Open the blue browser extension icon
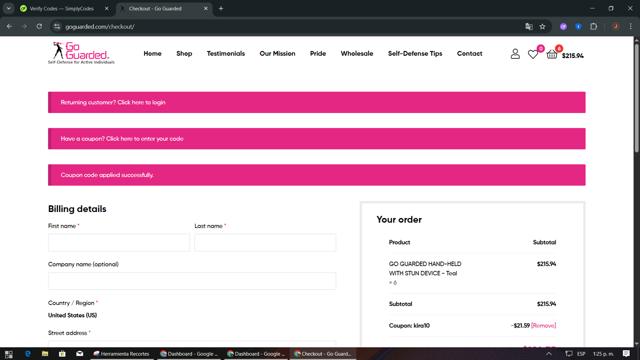Viewport: 640px width, 360px height. click(x=578, y=27)
